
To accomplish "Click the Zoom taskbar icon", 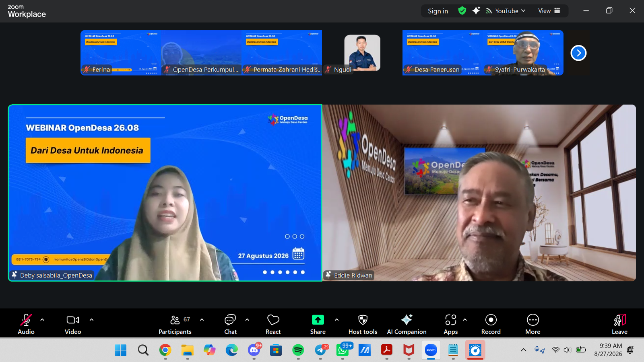I will (x=431, y=350).
